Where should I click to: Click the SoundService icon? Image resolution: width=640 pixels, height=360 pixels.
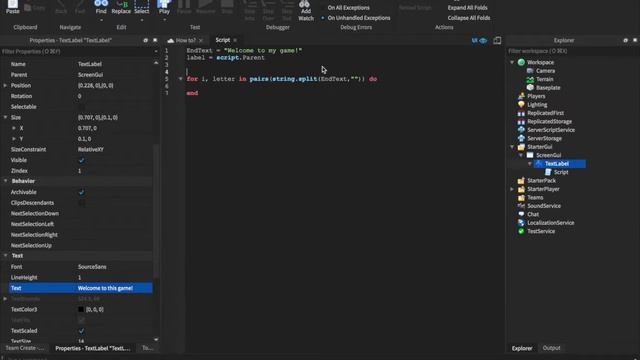point(521,206)
